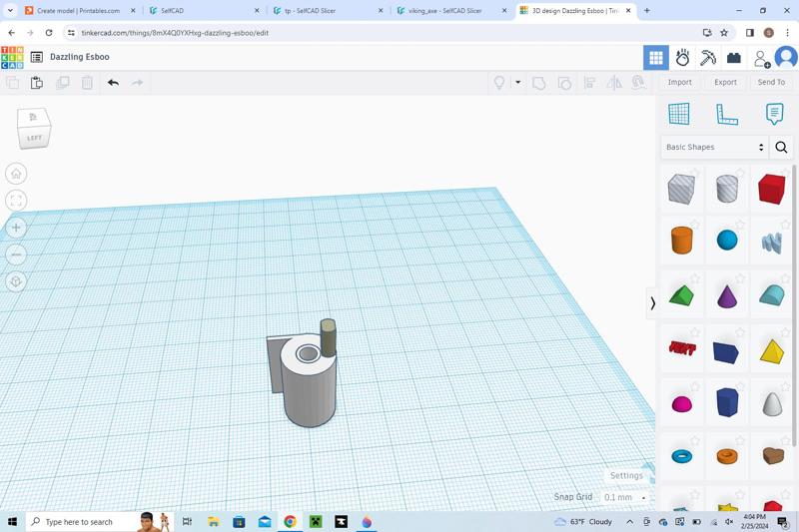Switch to the SelfCAD browser tab

tap(201, 11)
